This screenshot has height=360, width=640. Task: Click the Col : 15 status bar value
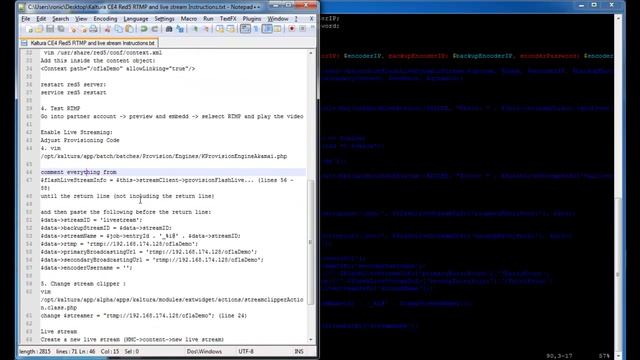point(110,351)
